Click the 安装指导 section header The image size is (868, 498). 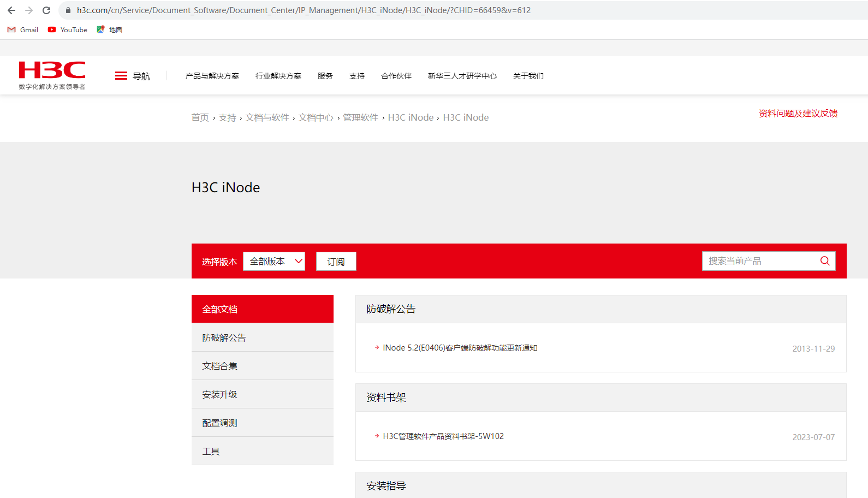[601, 485]
